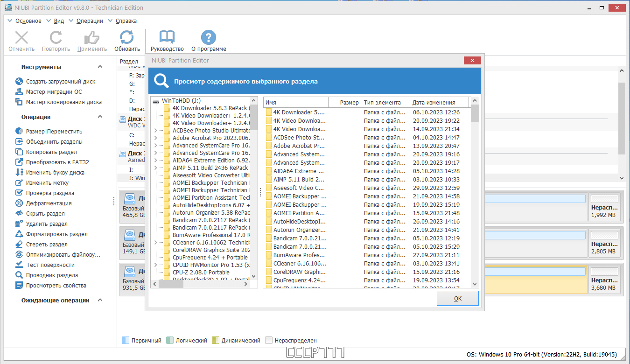Select Создать загрузочный диск tool
This screenshot has height=364, width=630.
pos(60,81)
